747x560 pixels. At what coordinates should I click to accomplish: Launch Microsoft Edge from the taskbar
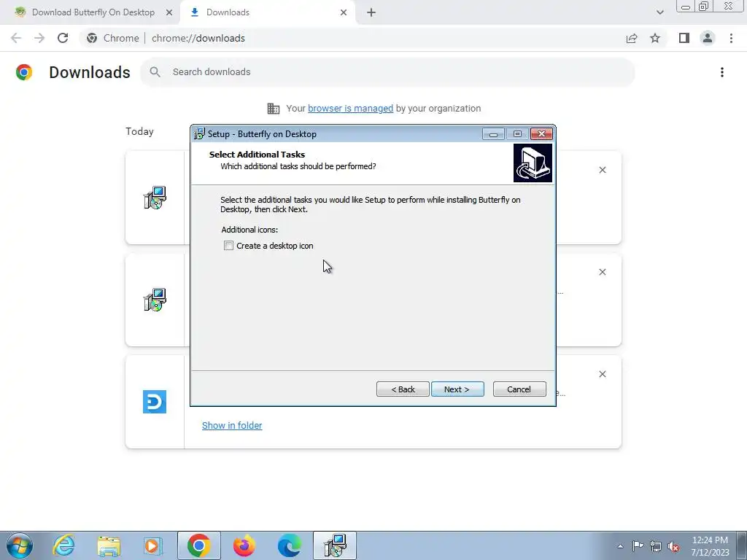click(289, 545)
